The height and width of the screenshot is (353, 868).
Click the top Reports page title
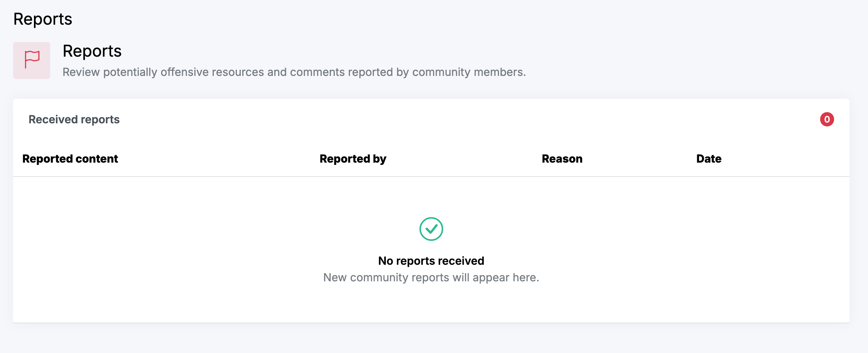pyautogui.click(x=43, y=19)
